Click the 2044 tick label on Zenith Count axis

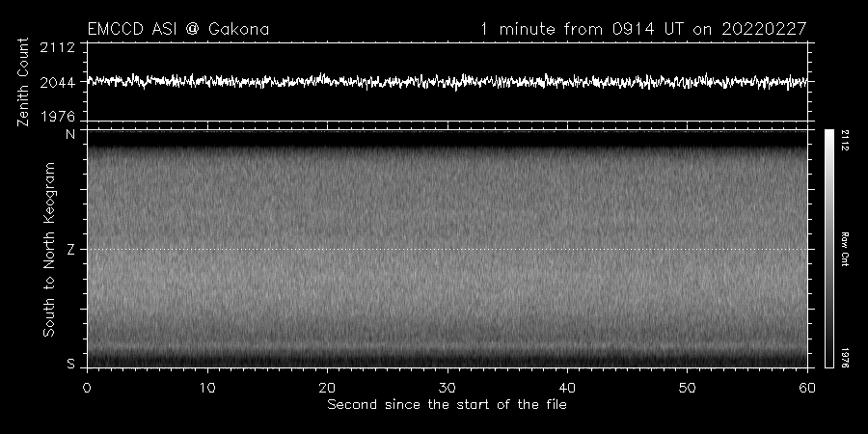[x=57, y=83]
